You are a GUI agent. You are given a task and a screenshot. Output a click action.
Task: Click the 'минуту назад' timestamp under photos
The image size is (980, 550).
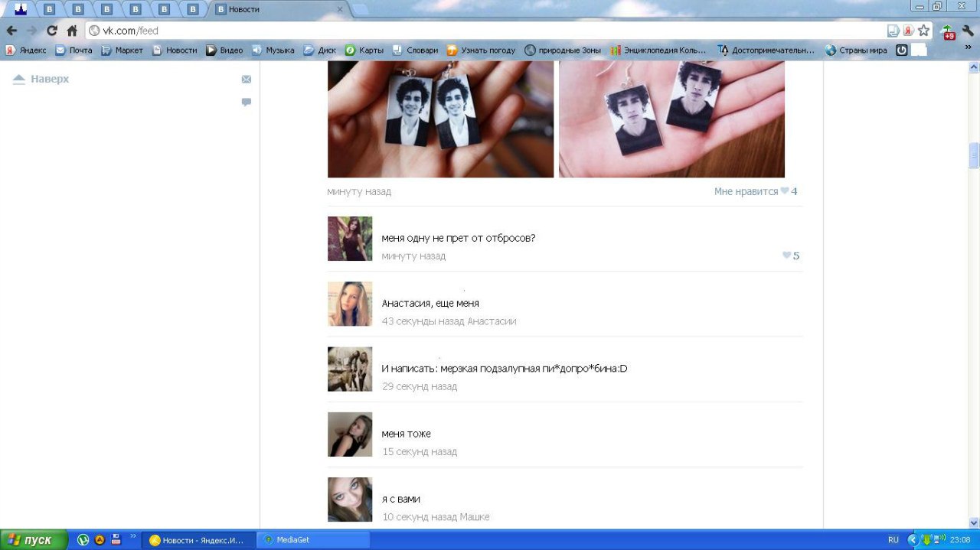(359, 191)
